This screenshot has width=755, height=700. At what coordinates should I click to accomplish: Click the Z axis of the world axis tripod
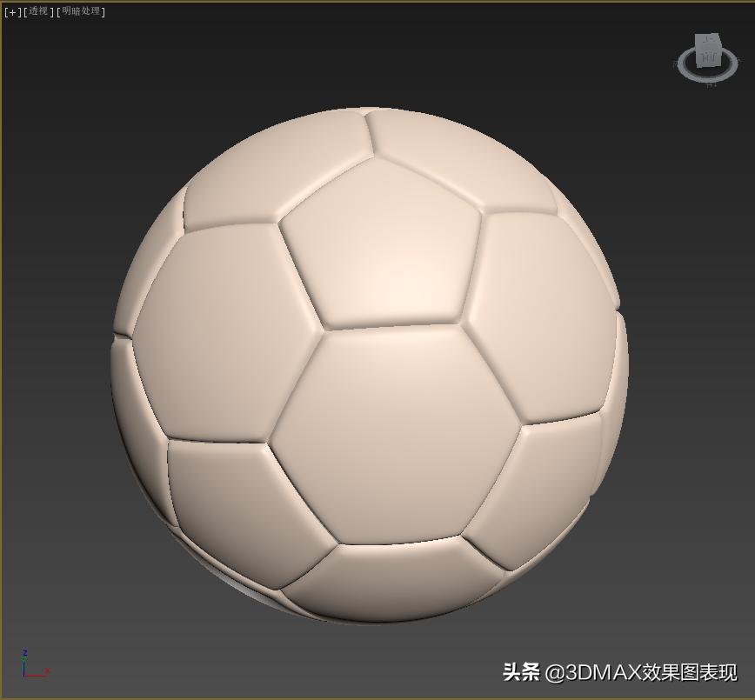pyautogui.click(x=25, y=661)
